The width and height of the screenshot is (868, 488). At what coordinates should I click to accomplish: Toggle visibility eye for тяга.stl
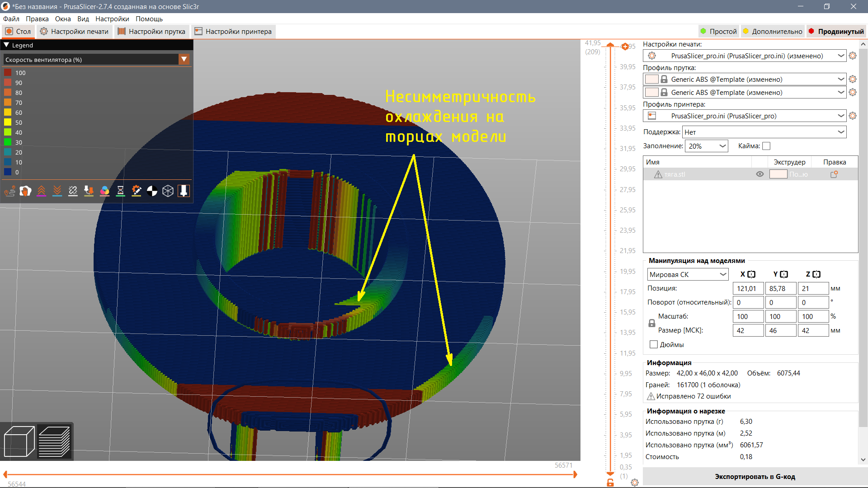tap(760, 174)
